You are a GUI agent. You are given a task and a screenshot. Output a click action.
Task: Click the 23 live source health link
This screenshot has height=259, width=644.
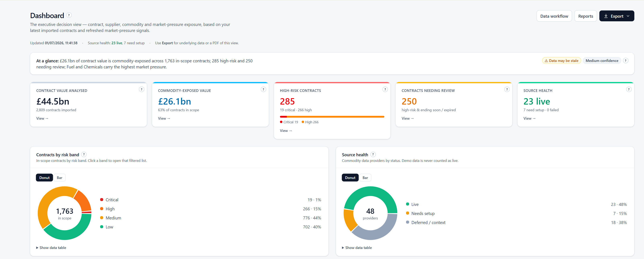tap(117, 43)
